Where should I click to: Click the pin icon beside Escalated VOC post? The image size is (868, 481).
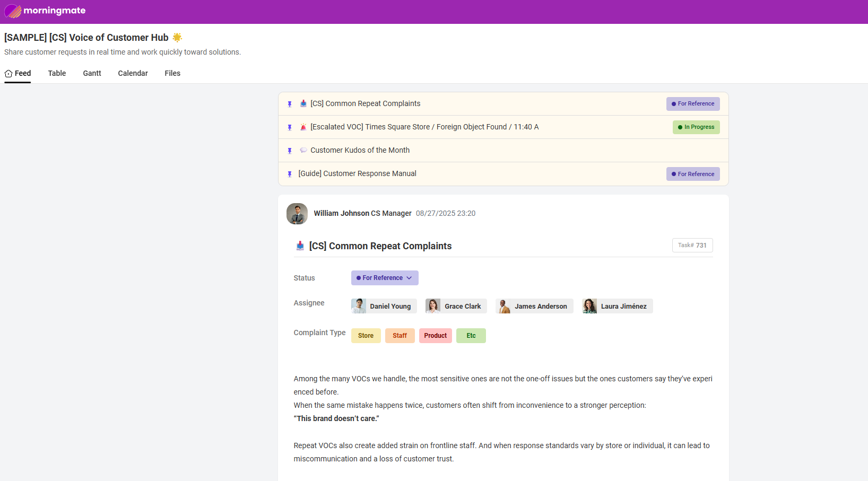(x=290, y=127)
